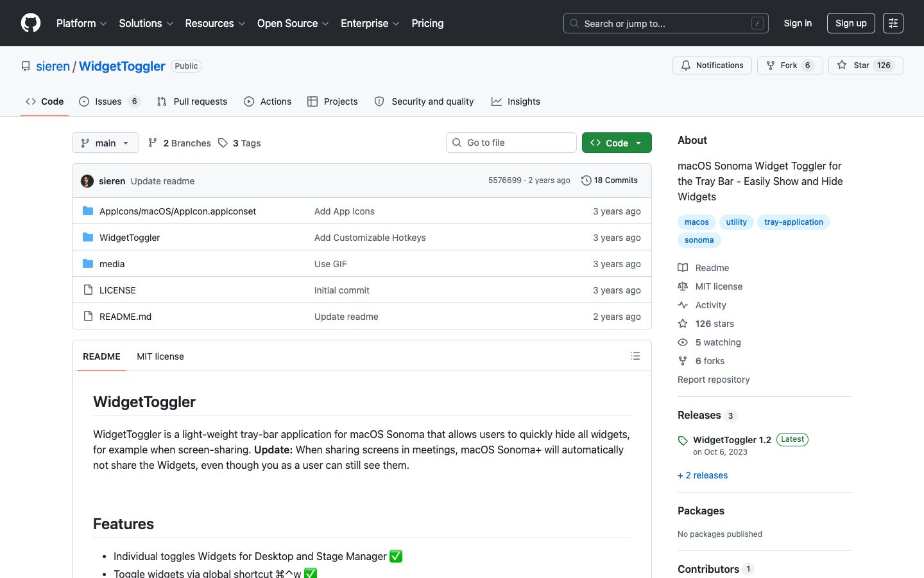This screenshot has height=578, width=924.
Task: Click the media folder icon
Action: pos(88,263)
